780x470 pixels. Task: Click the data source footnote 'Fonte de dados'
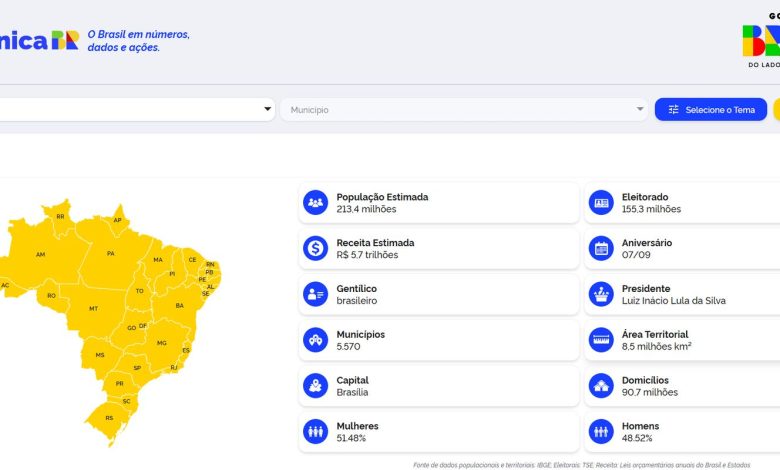point(582,465)
